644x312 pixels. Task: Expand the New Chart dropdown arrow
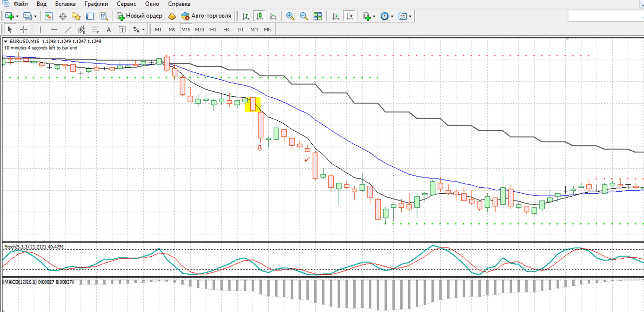tap(17, 16)
